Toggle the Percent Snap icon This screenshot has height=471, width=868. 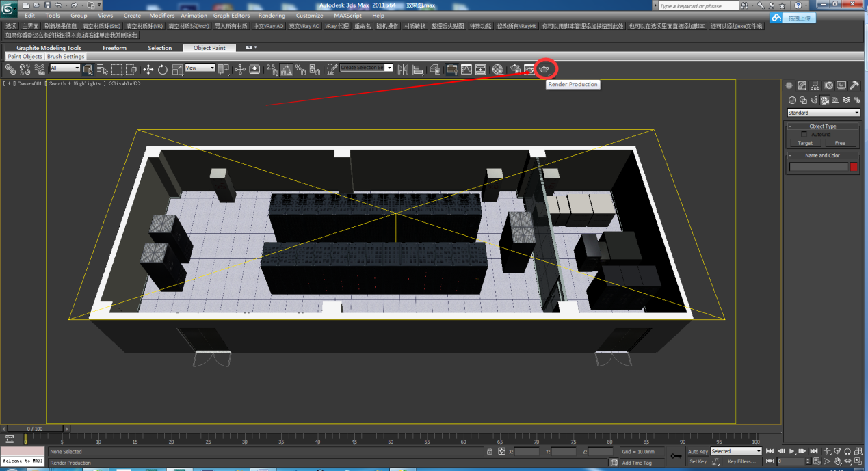pyautogui.click(x=300, y=69)
